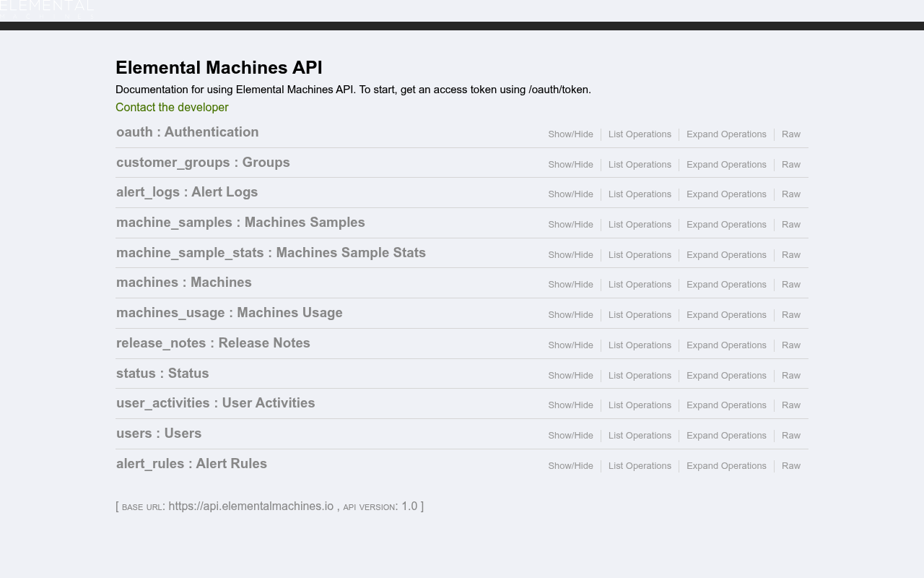Expand machines : Machines section
This screenshot has width=924, height=578.
184,282
